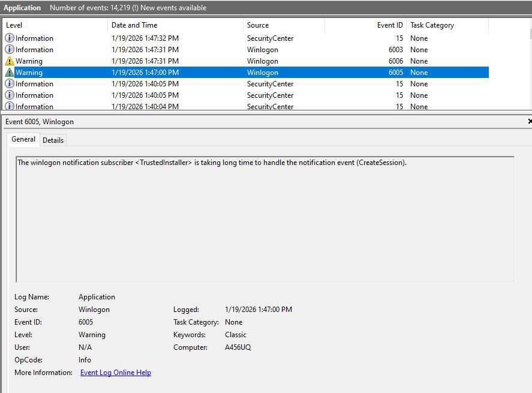Click 'New events available' notice in header
Viewport: 532px width, 393px height.
click(173, 7)
